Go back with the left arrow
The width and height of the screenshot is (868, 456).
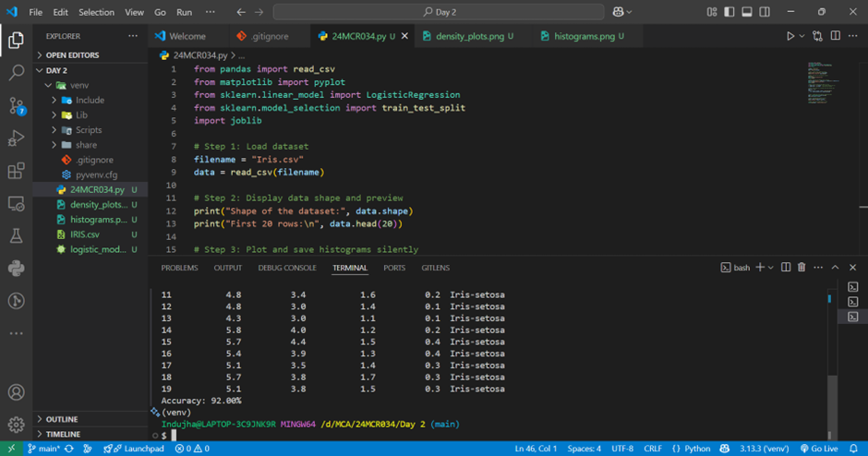point(241,12)
